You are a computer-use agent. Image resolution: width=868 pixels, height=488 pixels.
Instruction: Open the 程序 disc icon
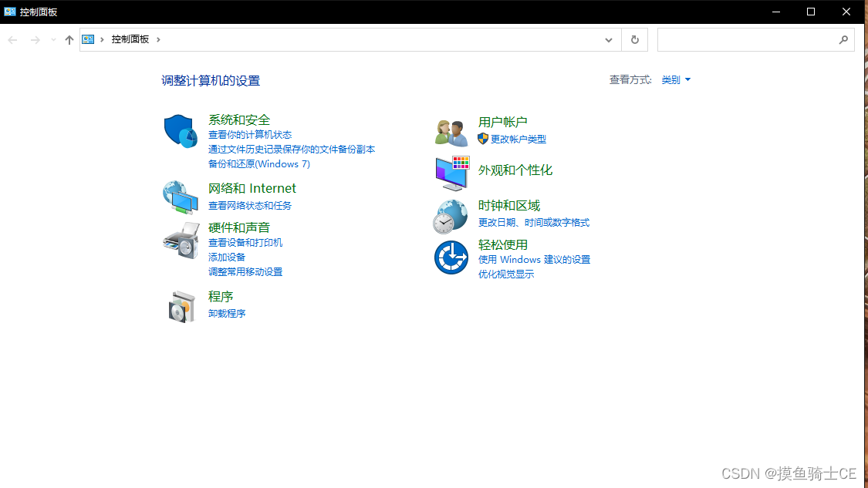coord(181,307)
